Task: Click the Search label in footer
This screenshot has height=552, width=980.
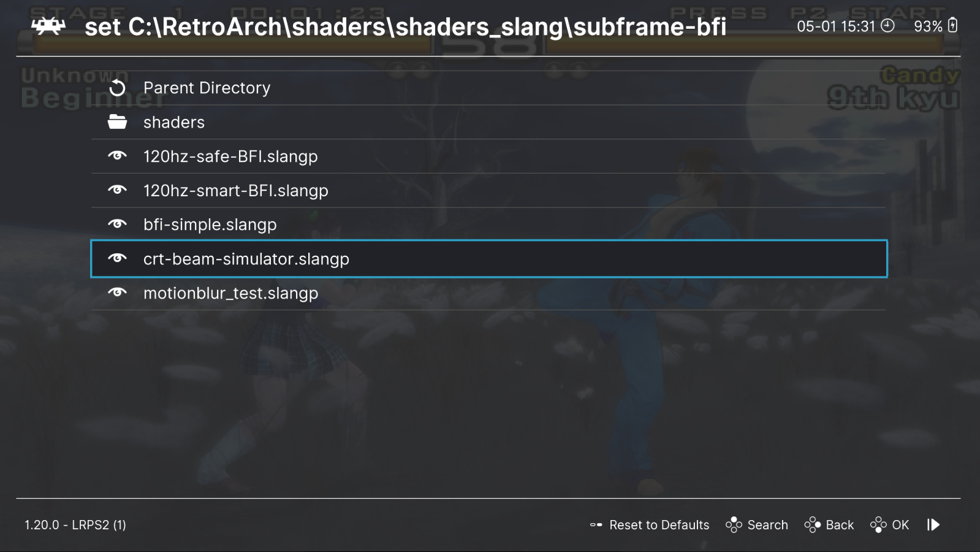Action: click(767, 525)
